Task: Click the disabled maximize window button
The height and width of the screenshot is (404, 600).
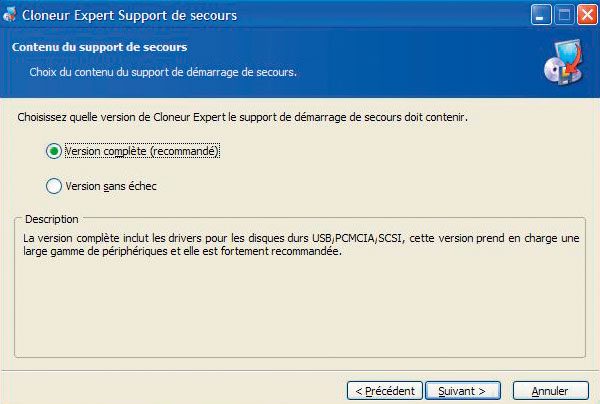Action: click(564, 15)
